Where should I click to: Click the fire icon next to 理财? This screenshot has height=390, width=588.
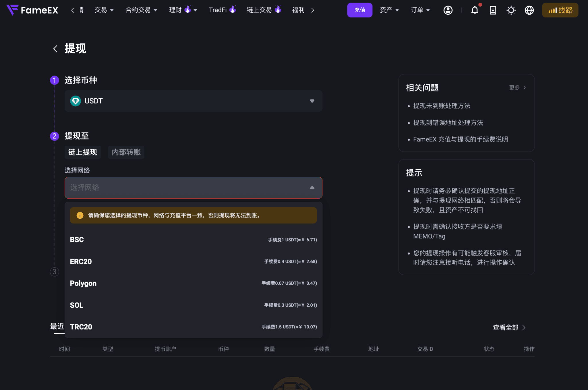[188, 9]
